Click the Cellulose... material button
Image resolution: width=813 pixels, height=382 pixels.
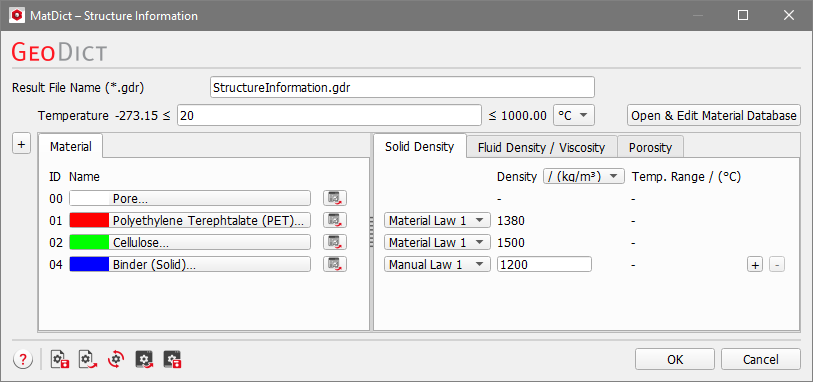[x=190, y=242]
